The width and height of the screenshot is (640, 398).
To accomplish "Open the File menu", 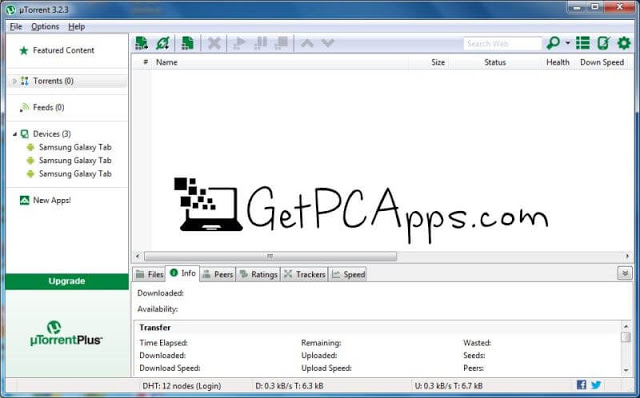I will pos(16,27).
